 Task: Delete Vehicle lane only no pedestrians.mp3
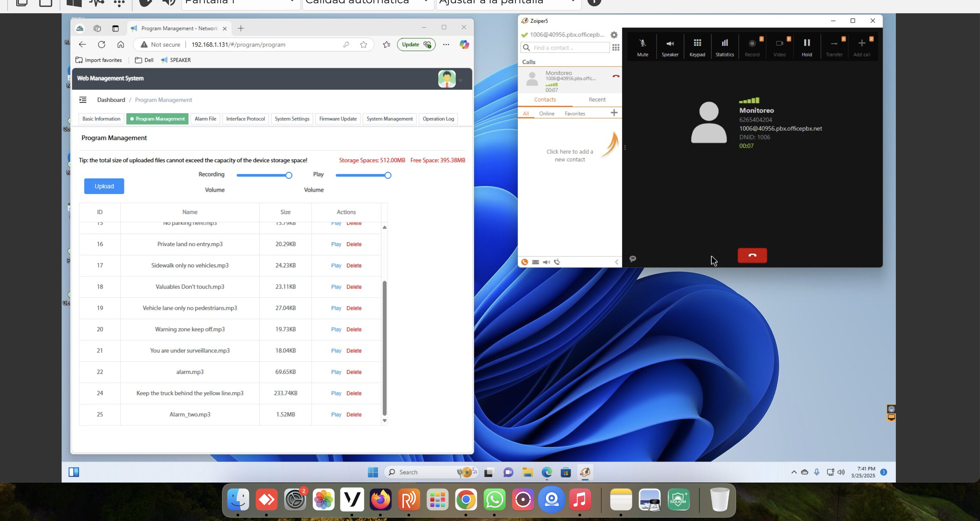point(354,308)
